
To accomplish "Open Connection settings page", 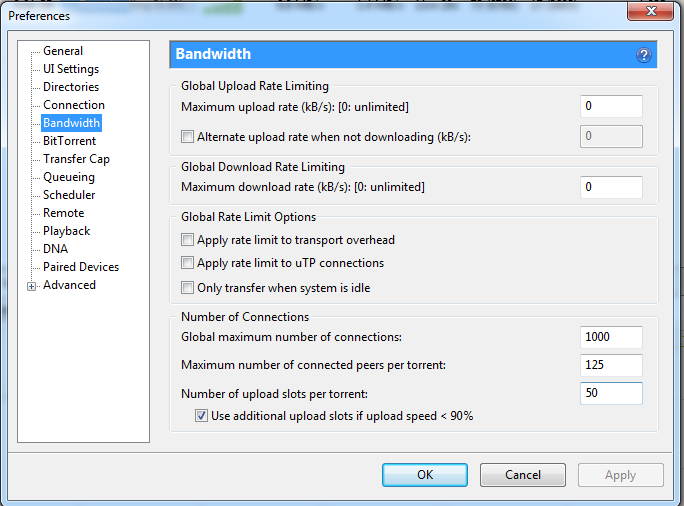I will 74,105.
